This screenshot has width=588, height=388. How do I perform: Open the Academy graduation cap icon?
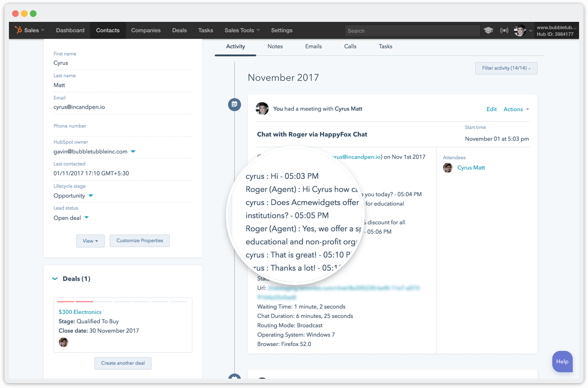coord(489,30)
